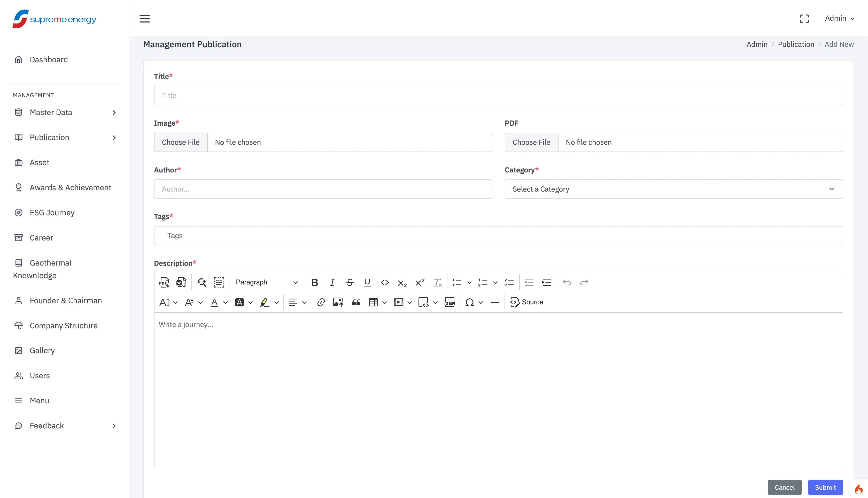Insert a horizontal line
The height and width of the screenshot is (498, 868).
point(494,302)
